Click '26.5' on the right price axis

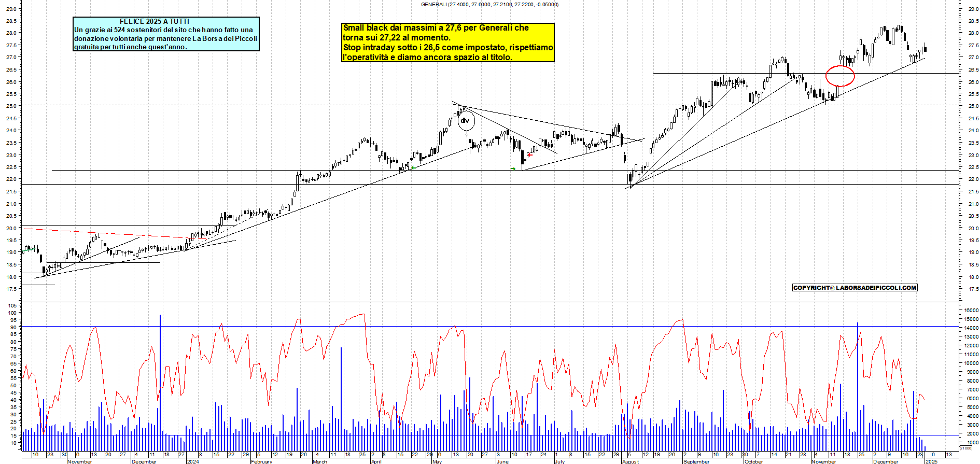pos(973,70)
